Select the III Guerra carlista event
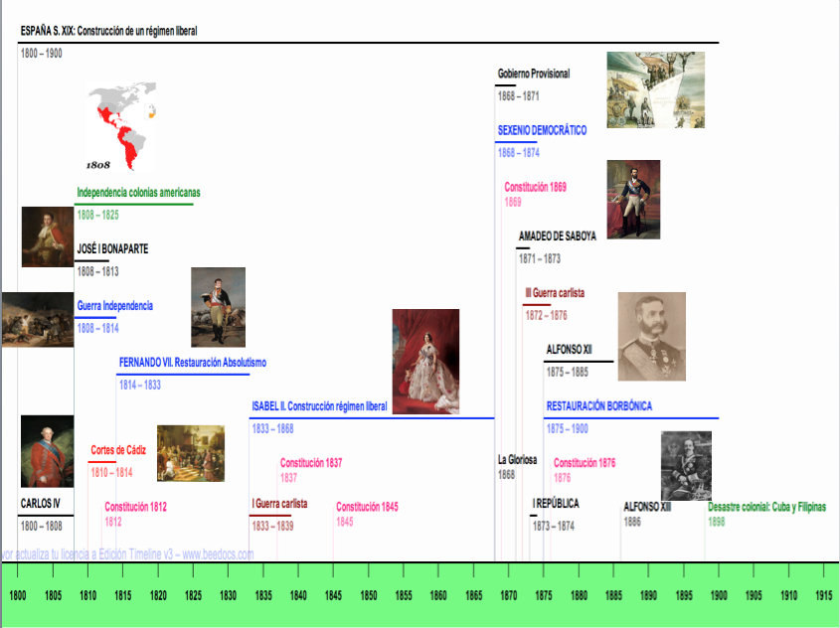This screenshot has height=628, width=840. [x=555, y=293]
